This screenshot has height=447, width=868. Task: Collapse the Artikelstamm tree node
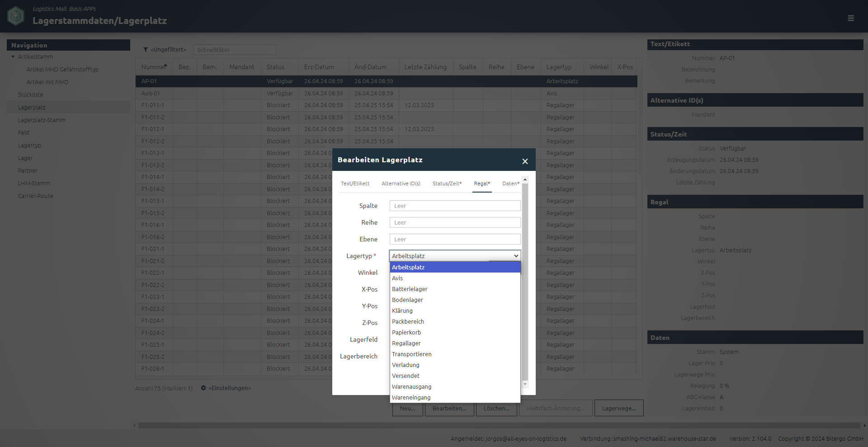(x=13, y=56)
